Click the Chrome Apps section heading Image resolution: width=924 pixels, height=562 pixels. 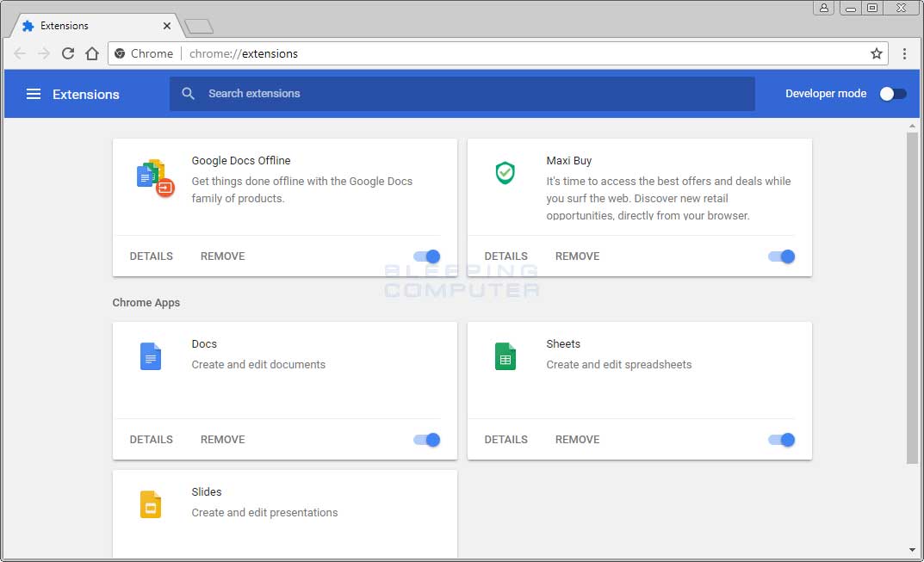146,302
